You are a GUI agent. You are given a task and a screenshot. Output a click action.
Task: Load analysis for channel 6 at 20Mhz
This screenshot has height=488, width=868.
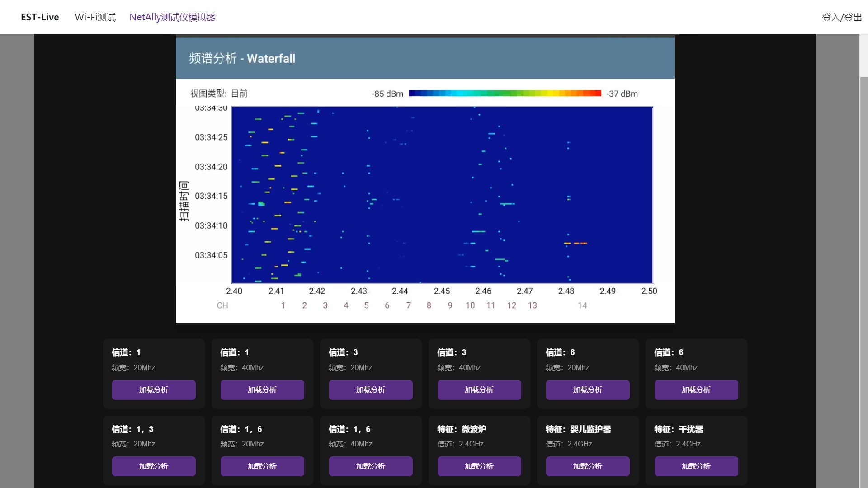tap(588, 389)
